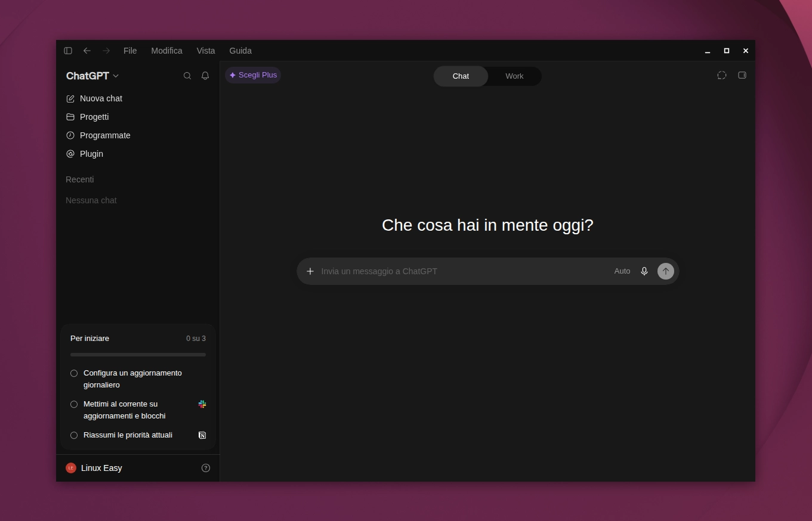Open the search icon in sidebar

click(187, 76)
